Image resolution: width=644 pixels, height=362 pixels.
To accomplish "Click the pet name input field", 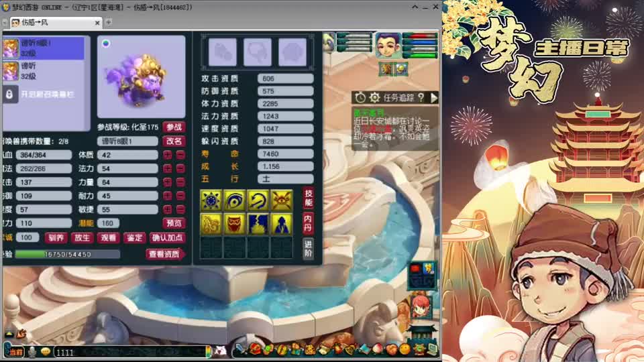I will [127, 141].
